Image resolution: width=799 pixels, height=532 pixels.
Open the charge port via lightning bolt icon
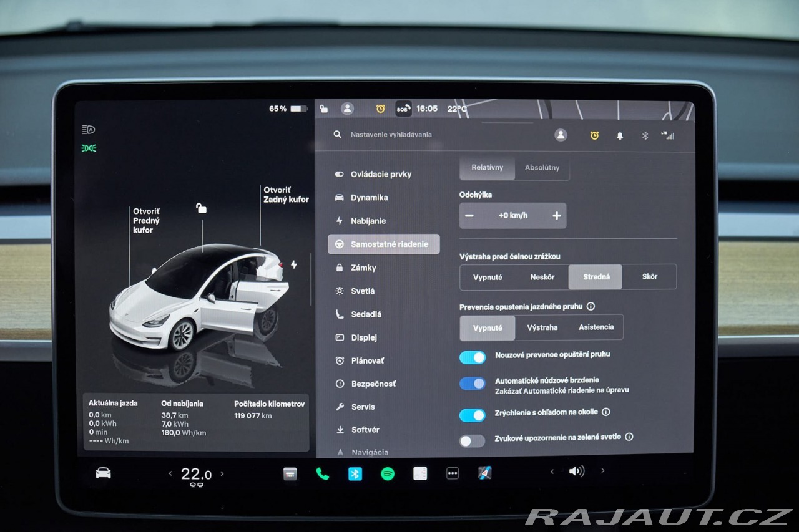294,264
